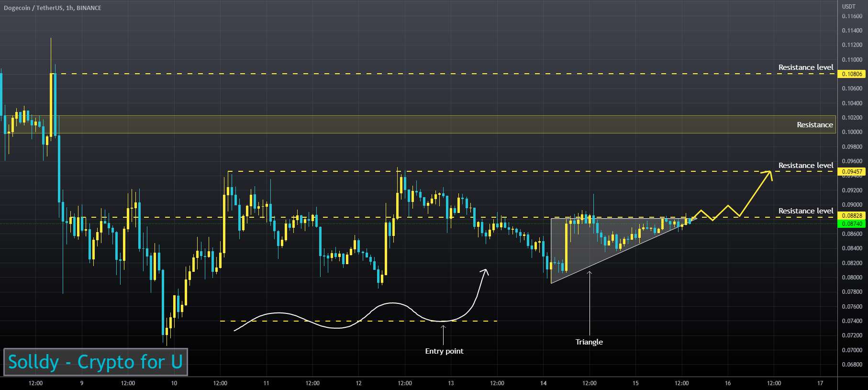
Task: Click the 0.06800 price axis tick
Action: (852, 365)
